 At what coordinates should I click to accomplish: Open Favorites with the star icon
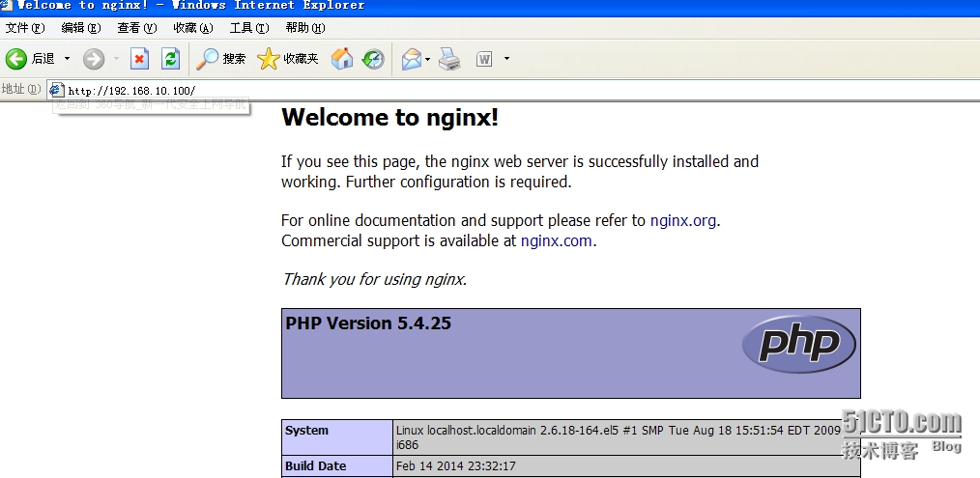click(268, 59)
